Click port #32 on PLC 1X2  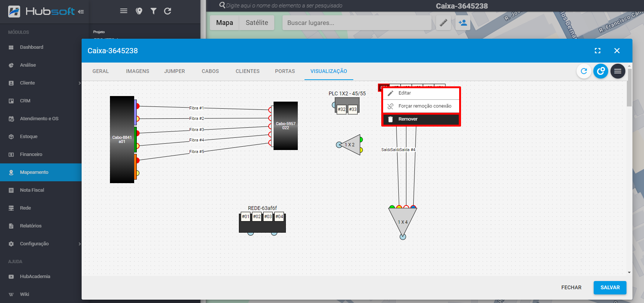[x=342, y=109]
